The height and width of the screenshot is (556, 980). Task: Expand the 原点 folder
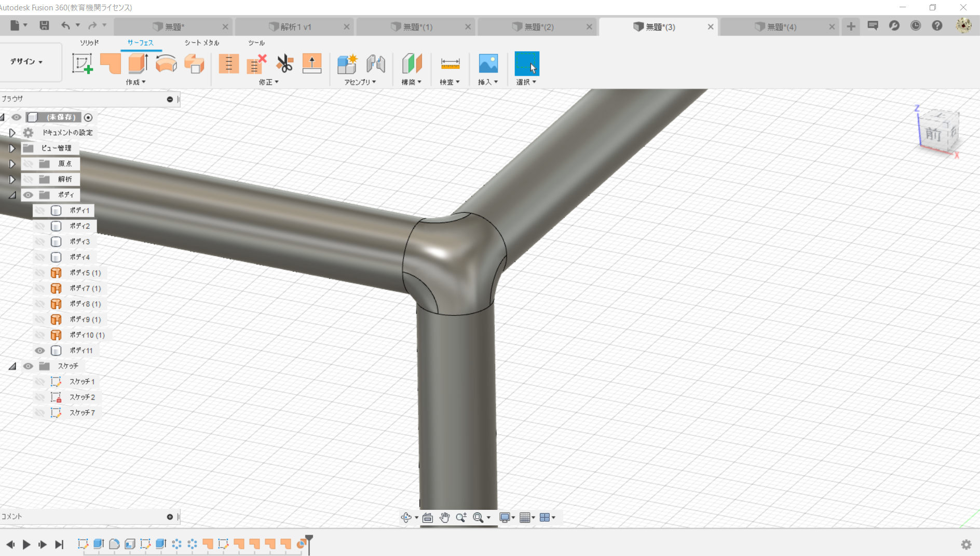12,164
